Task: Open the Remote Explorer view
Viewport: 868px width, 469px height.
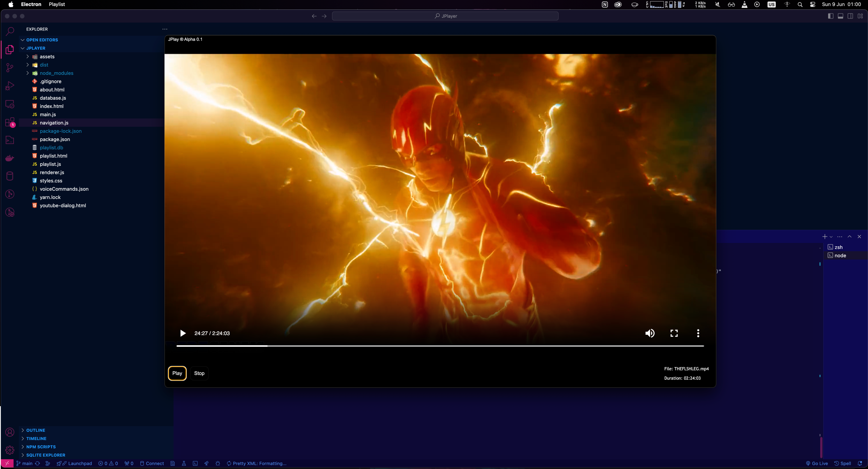Action: (x=10, y=104)
